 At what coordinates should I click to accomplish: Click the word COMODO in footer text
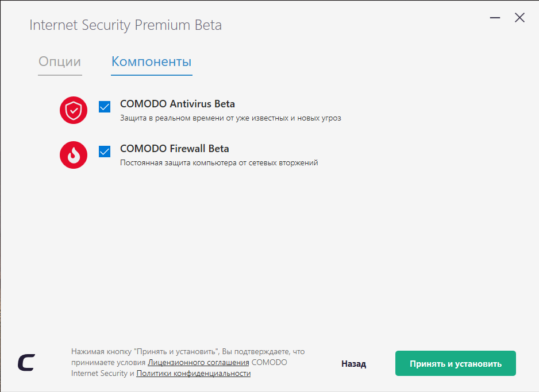pos(269,363)
